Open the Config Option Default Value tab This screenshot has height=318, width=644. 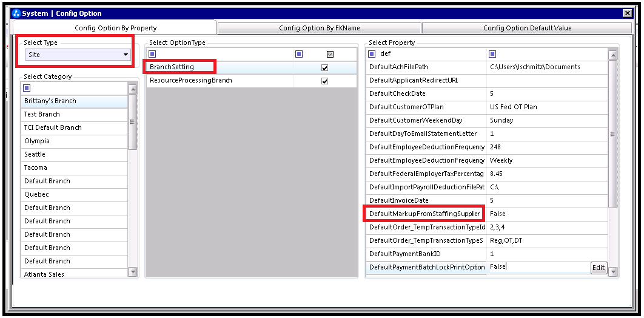click(x=527, y=28)
